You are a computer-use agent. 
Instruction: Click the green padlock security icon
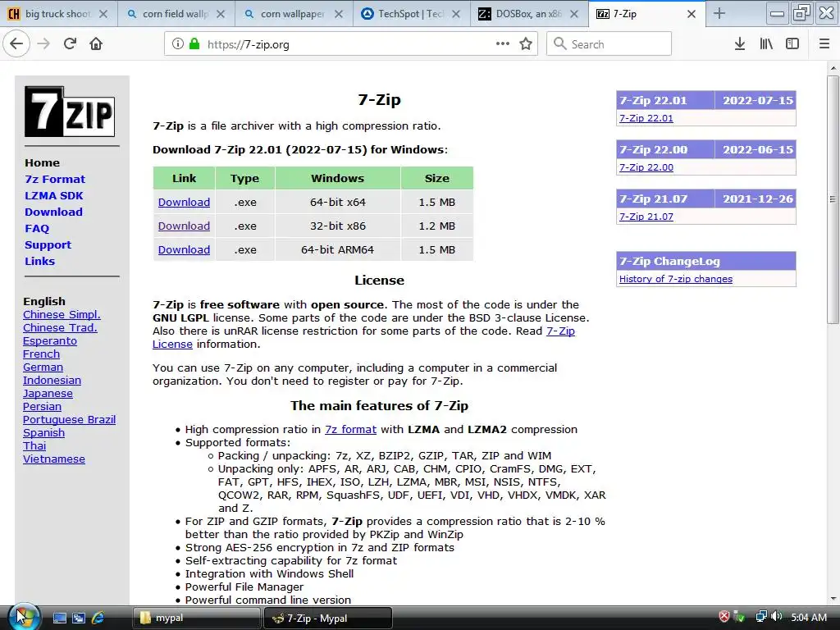(194, 44)
